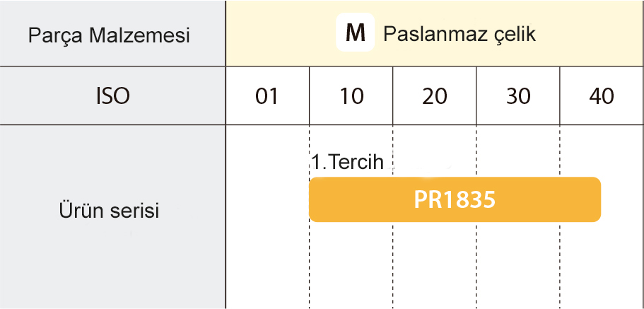Pick ISO column 40
The image size is (644, 309).
point(602,96)
